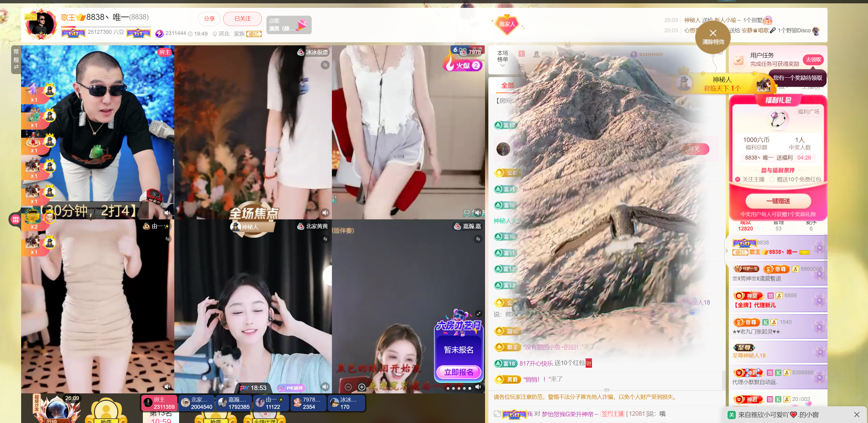The image size is (868, 423).
Task: Open the PK道具 props button
Action: pos(291,388)
